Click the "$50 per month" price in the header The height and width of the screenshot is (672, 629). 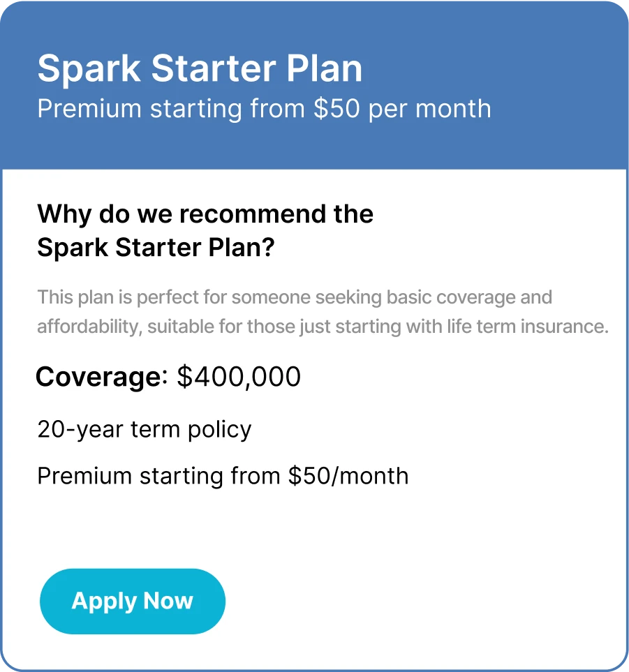[402, 109]
